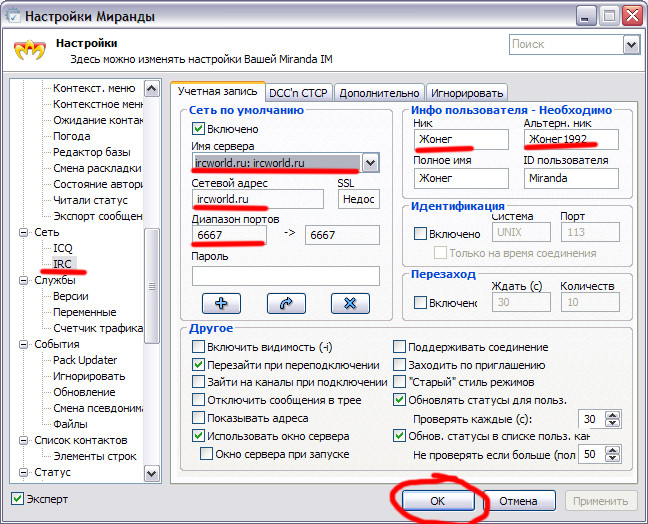Open the Дополнительно tab

(379, 93)
